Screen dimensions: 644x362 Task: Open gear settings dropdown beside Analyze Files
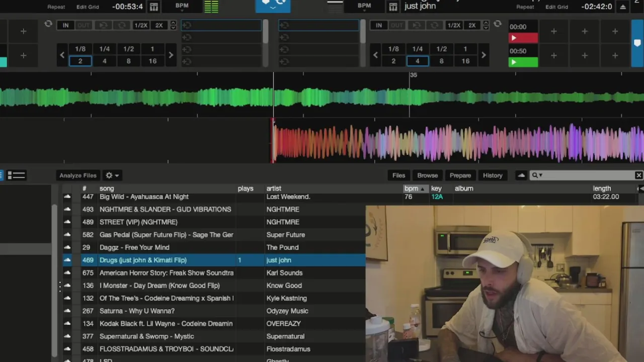[112, 175]
